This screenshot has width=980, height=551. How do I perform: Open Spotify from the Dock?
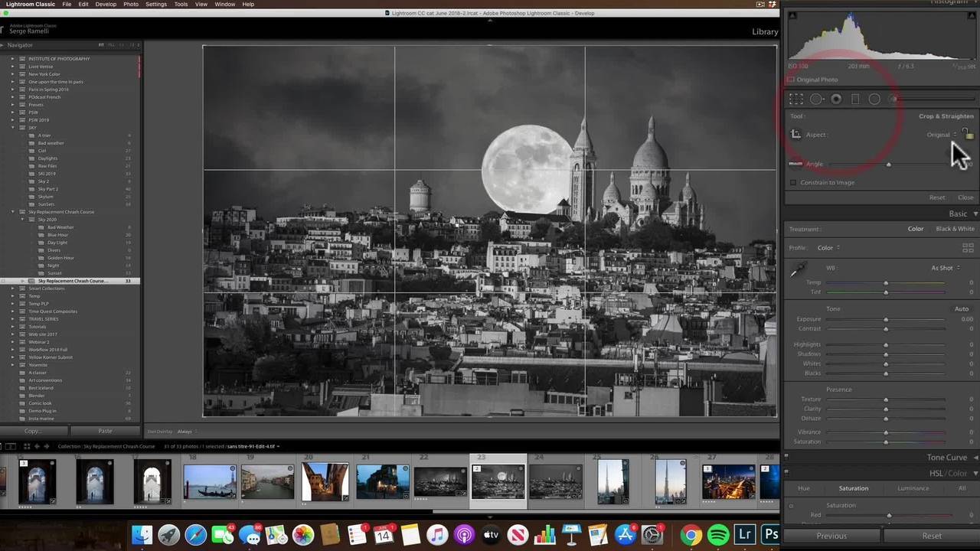pyautogui.click(x=718, y=535)
